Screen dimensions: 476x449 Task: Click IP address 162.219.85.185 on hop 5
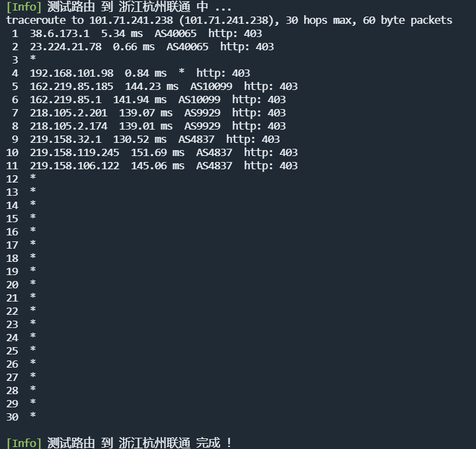click(71, 87)
